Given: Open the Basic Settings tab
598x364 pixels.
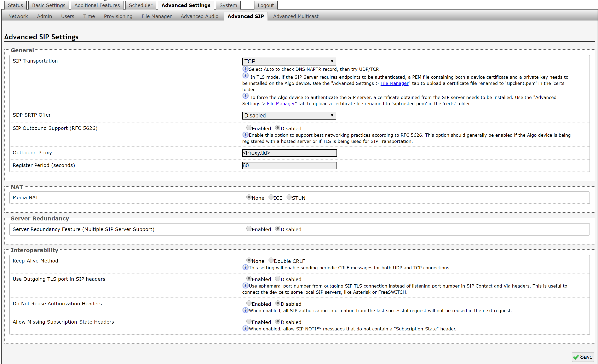Looking at the screenshot, I should tap(48, 5).
